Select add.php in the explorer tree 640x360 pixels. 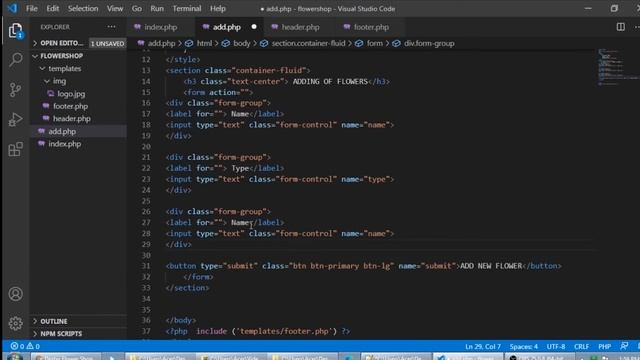[x=62, y=131]
